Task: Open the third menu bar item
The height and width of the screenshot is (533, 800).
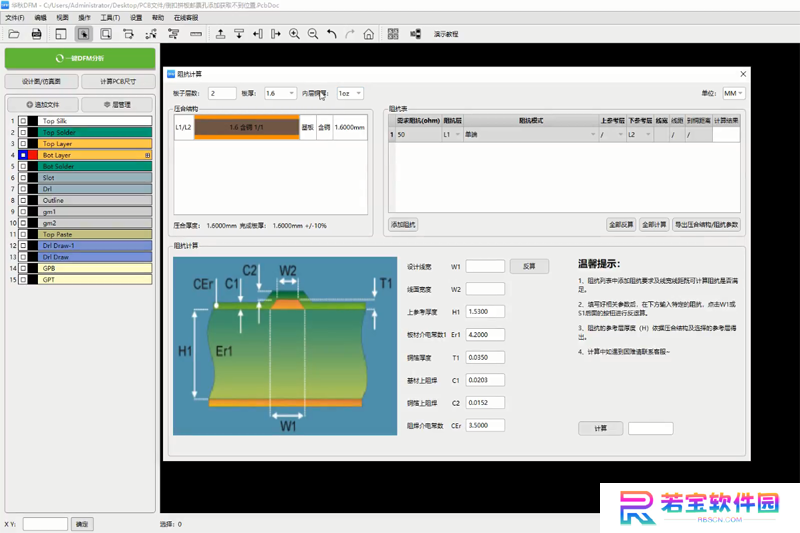Action: pyautogui.click(x=62, y=18)
